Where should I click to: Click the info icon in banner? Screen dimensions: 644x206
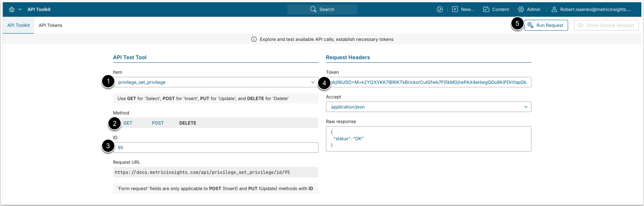(254, 39)
